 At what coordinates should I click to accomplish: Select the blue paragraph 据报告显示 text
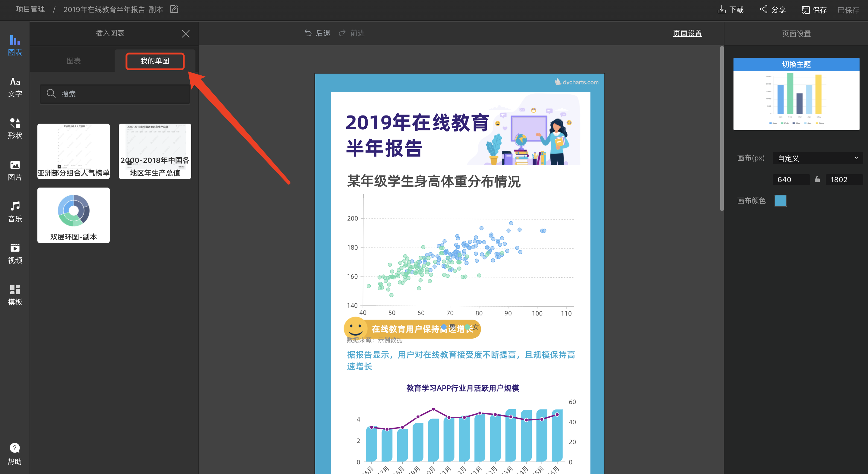coord(461,360)
